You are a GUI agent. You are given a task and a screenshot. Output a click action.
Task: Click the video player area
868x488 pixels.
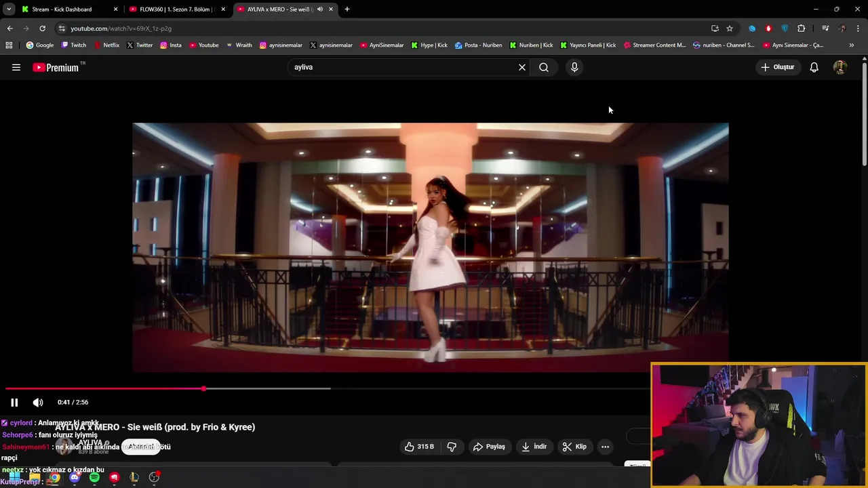[431, 247]
